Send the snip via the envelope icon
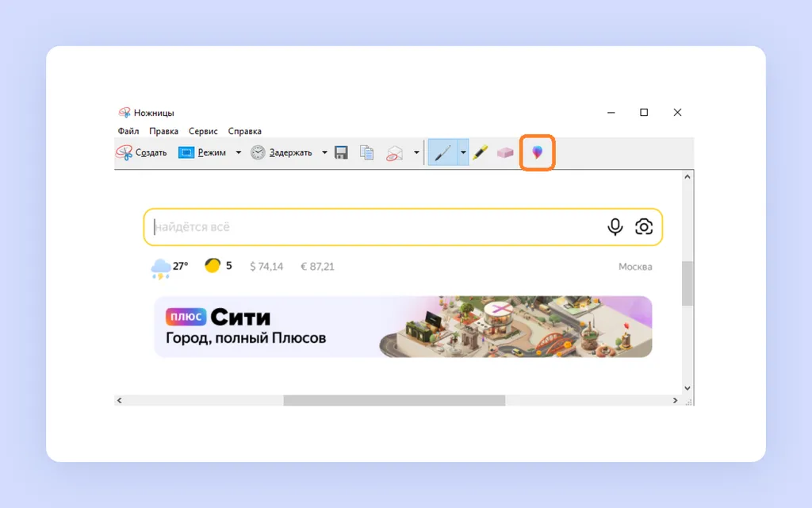The width and height of the screenshot is (812, 508). tap(395, 153)
